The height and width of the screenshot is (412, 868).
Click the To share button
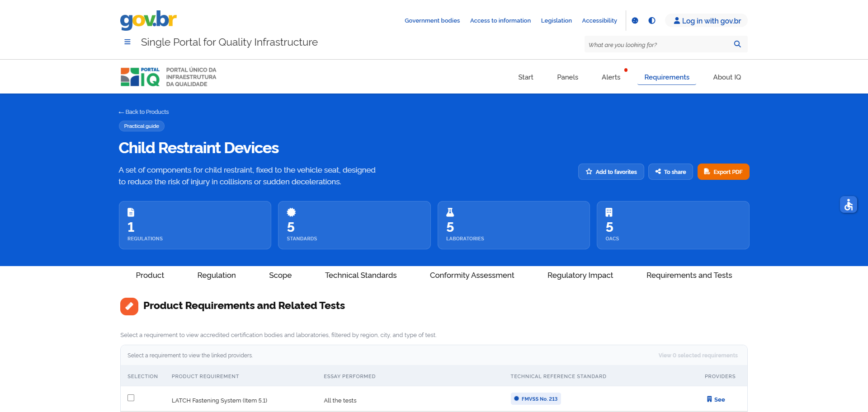(670, 172)
